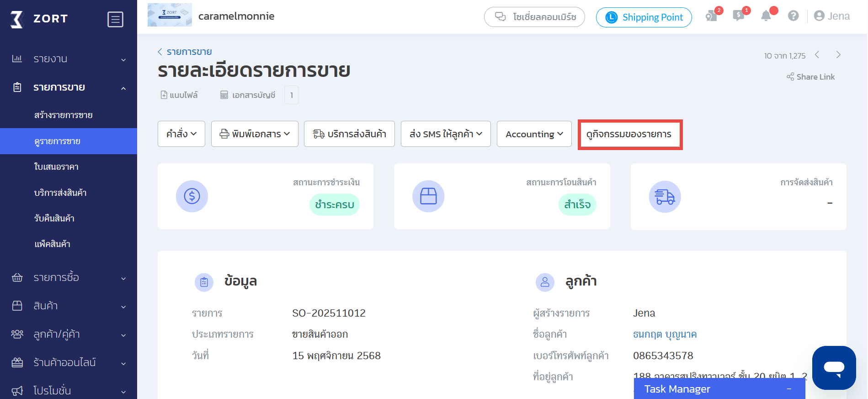Open customer link ธนกฤต บุญนาค
This screenshot has width=868, height=399.
[x=665, y=334]
